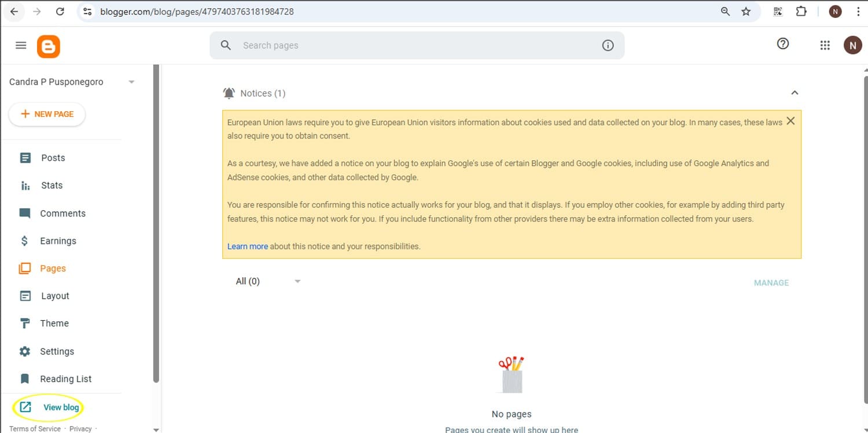Reload the page in the browser
The width and height of the screenshot is (868, 433).
60,12
